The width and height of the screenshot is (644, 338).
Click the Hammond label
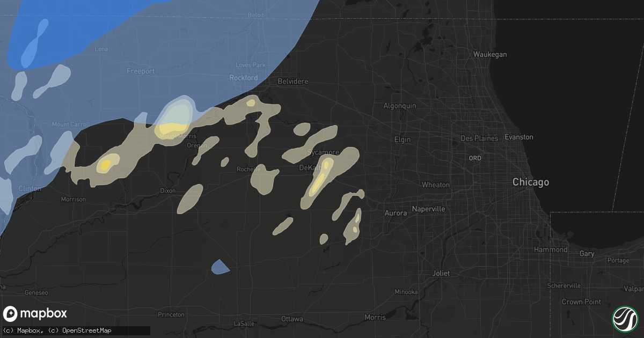tap(551, 249)
